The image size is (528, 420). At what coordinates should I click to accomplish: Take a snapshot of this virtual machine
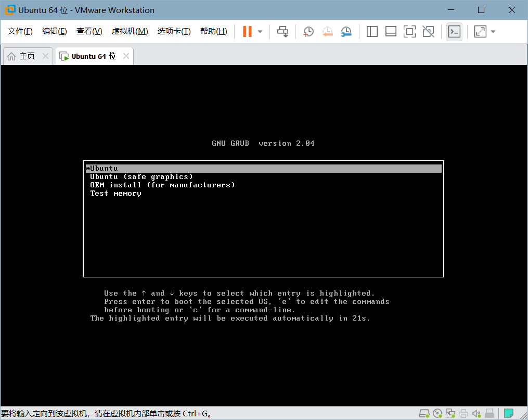pyautogui.click(x=308, y=32)
